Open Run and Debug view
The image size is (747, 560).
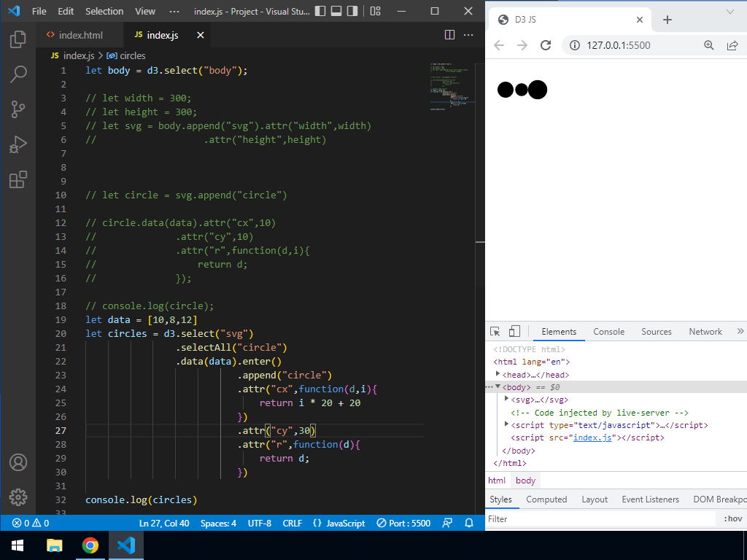coord(18,144)
